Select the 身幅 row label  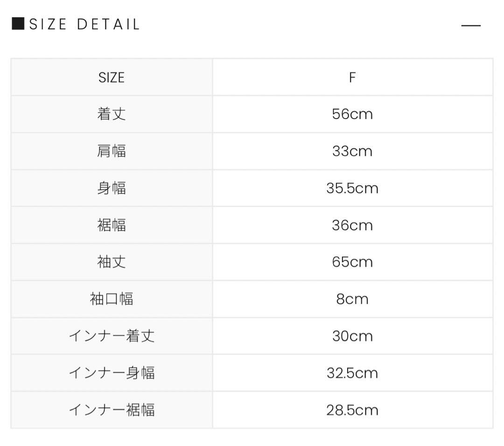pos(112,188)
